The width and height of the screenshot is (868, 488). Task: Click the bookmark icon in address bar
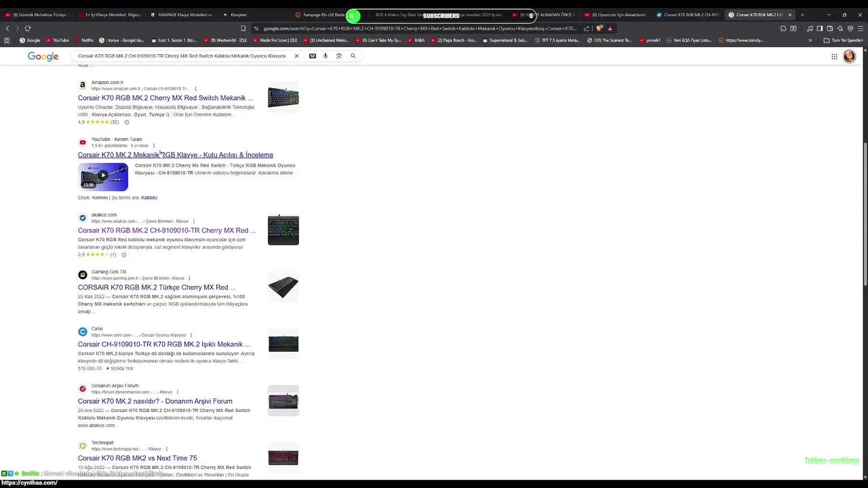[x=243, y=28]
